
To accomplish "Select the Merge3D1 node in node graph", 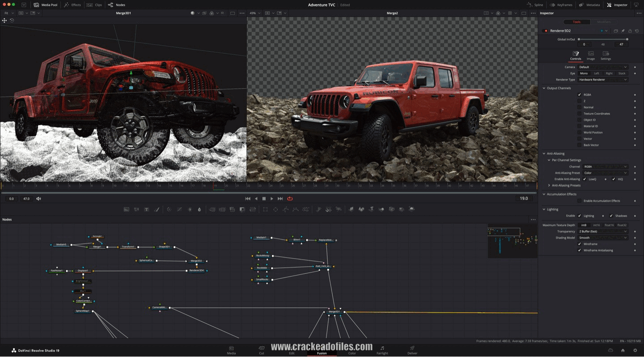I will (334, 311).
